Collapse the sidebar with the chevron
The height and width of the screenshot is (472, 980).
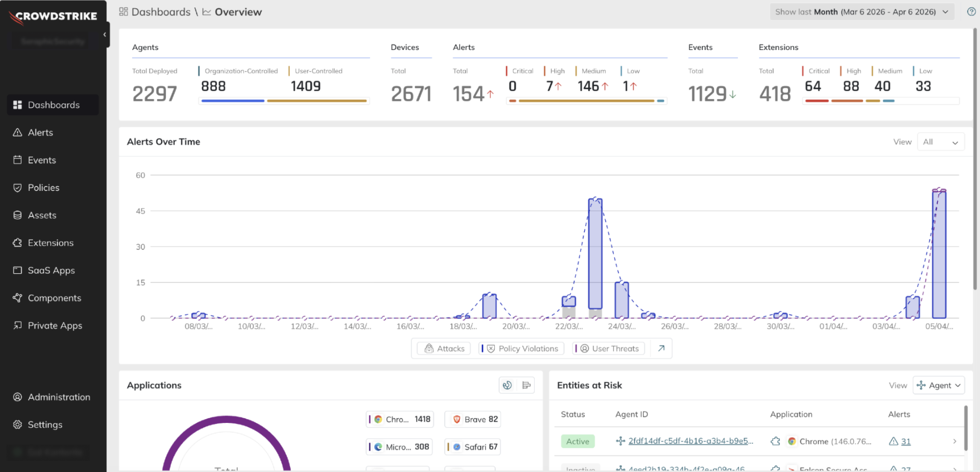click(x=105, y=34)
